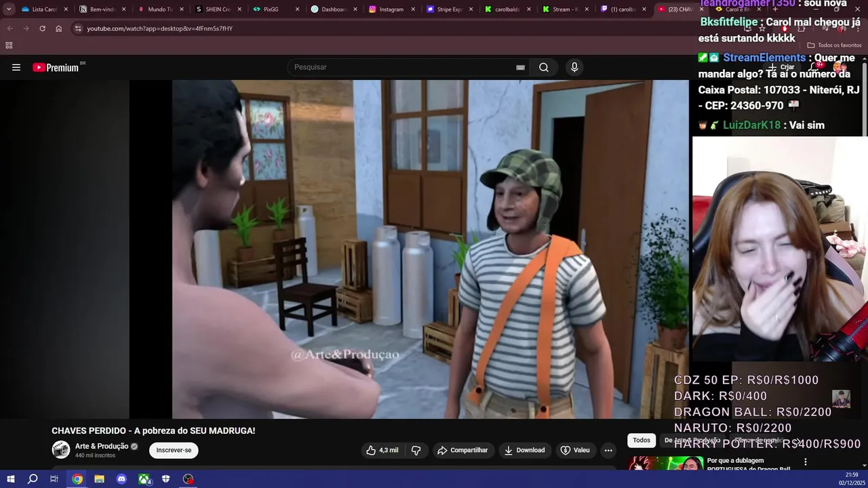This screenshot has height=488, width=868.
Task: Open the Arte & Produção channel avatar
Action: (x=61, y=449)
